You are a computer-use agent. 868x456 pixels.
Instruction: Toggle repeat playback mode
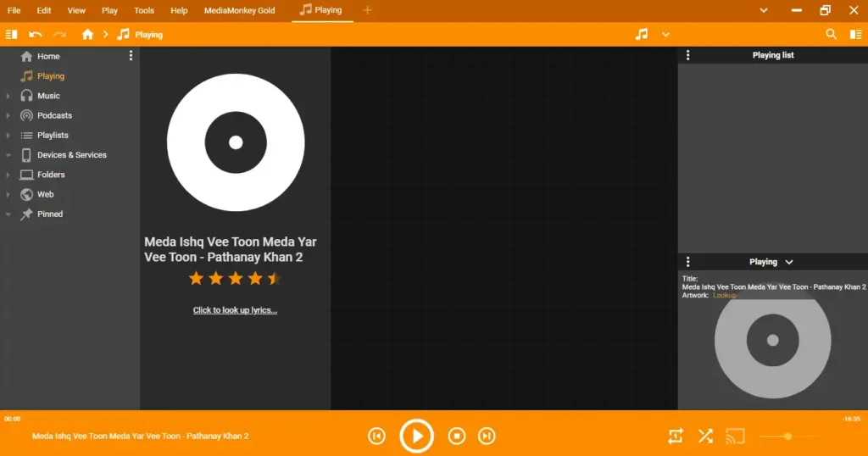tap(675, 437)
